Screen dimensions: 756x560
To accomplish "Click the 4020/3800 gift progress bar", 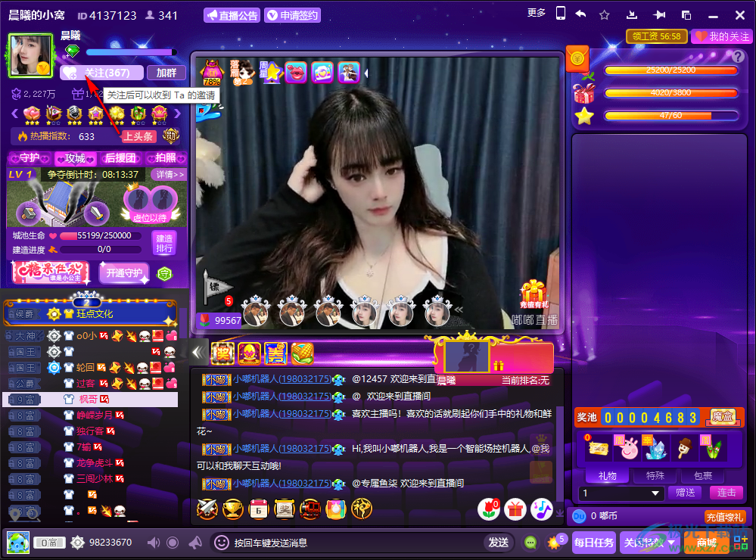I will coord(671,92).
